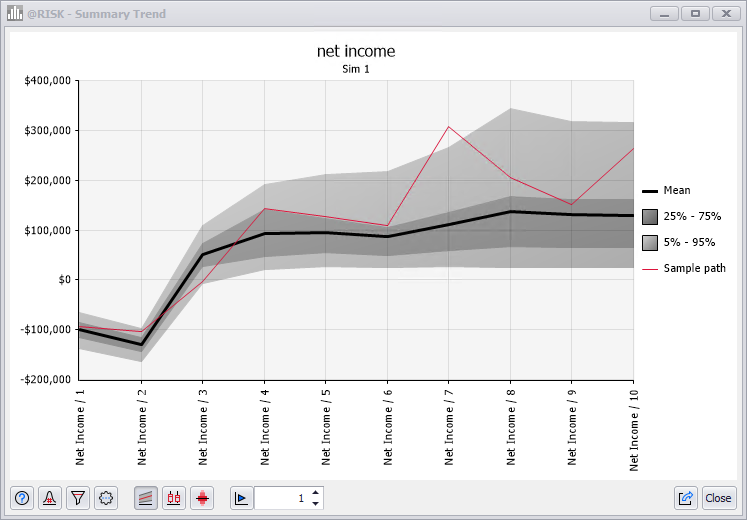Open the graph settings gear icon

point(106,498)
